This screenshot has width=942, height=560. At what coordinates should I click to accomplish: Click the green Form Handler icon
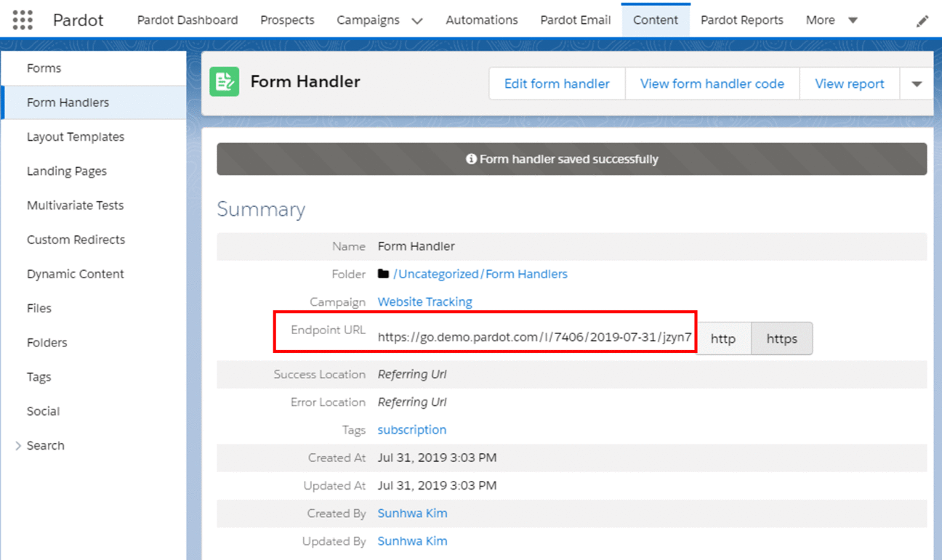pyautogui.click(x=224, y=81)
